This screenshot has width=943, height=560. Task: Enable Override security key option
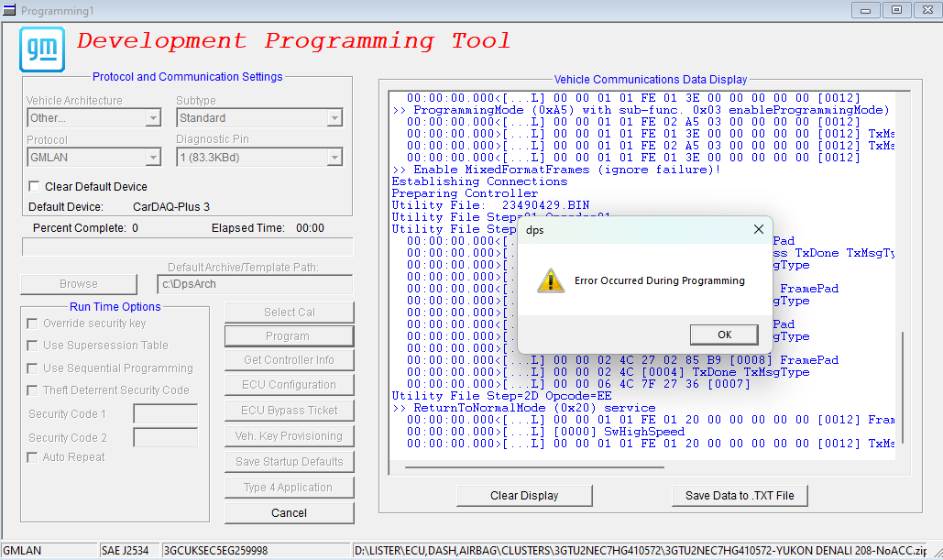(32, 324)
